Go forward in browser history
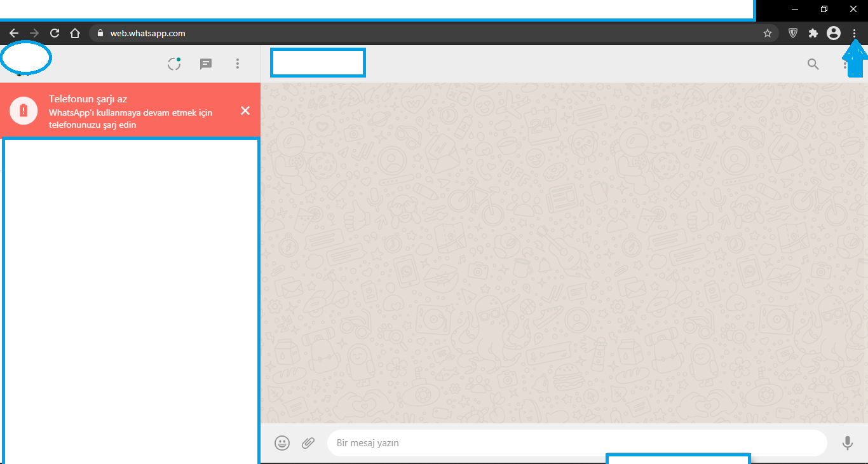 [34, 33]
